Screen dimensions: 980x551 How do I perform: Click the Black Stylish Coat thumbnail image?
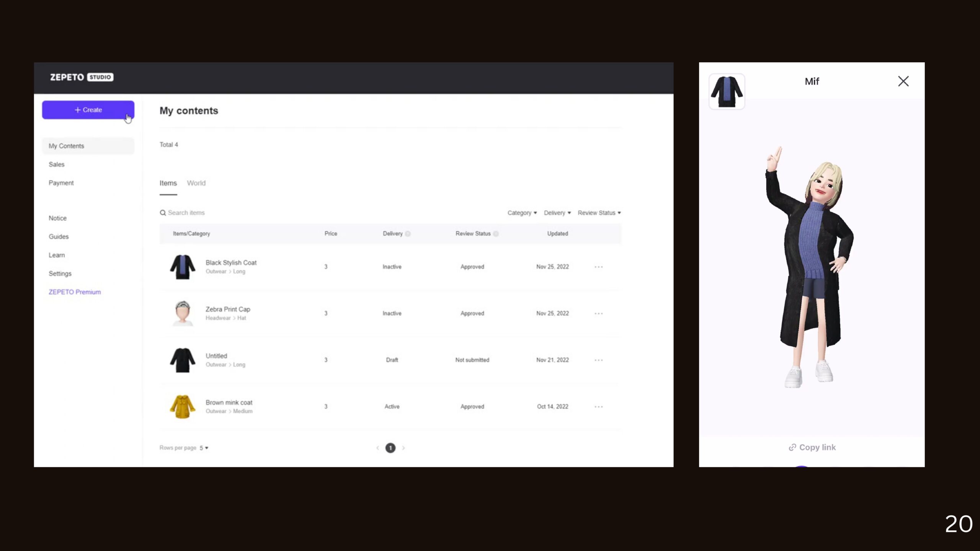[182, 266]
